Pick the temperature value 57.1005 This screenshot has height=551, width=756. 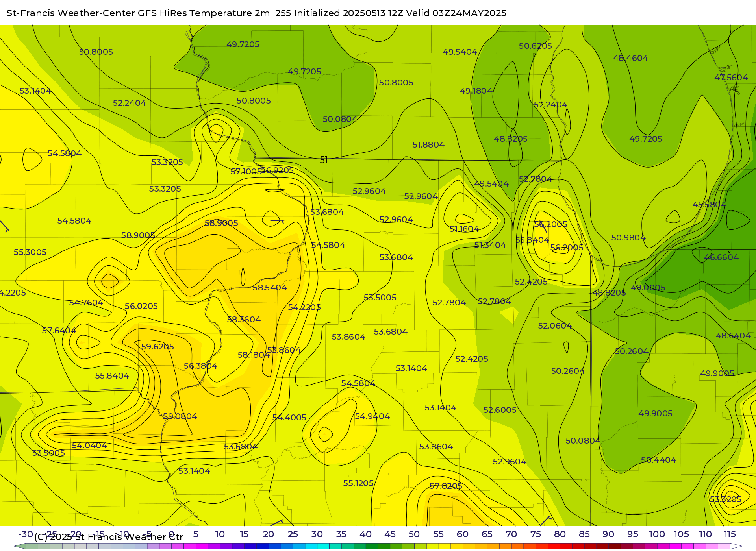pos(246,172)
